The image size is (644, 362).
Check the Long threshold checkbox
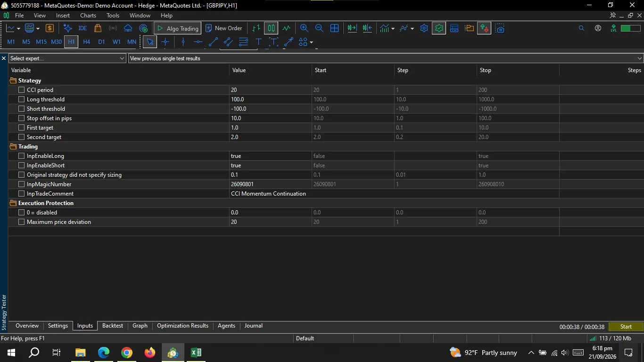click(21, 99)
